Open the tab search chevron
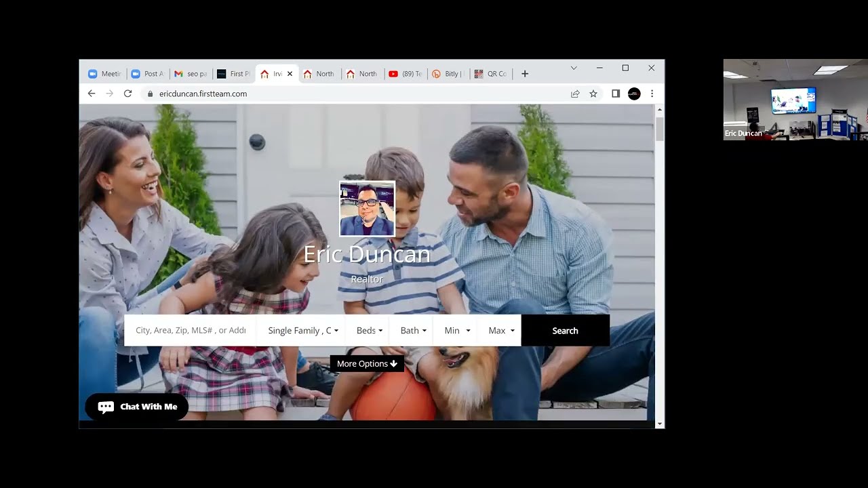868x488 pixels. tap(574, 68)
